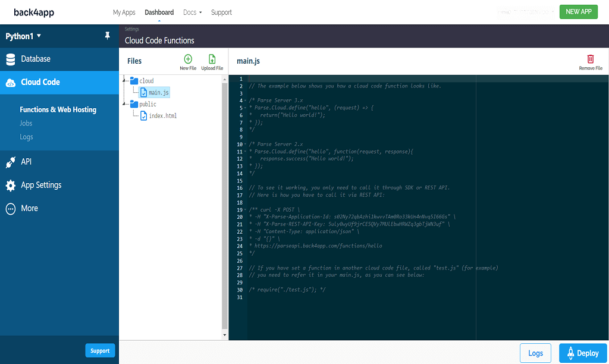
Task: Fold the code block at line 5
Action: [x=245, y=108]
